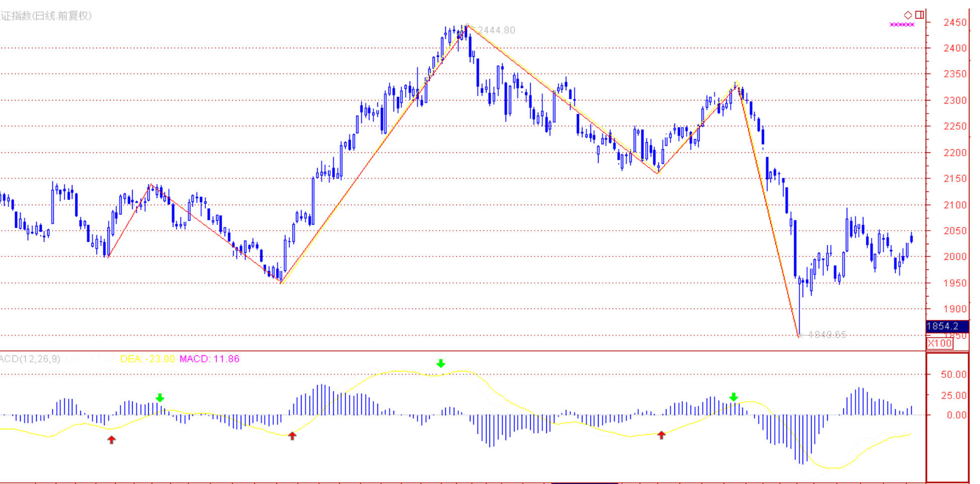This screenshot has height=484, width=980.
Task: Click the 2444.80 peak price label
Action: pyautogui.click(x=496, y=30)
